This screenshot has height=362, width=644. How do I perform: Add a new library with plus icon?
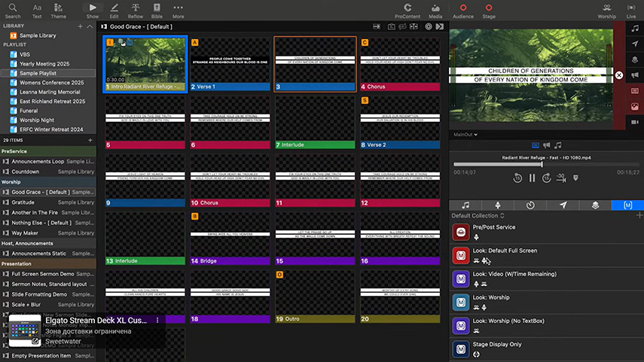tap(80, 26)
